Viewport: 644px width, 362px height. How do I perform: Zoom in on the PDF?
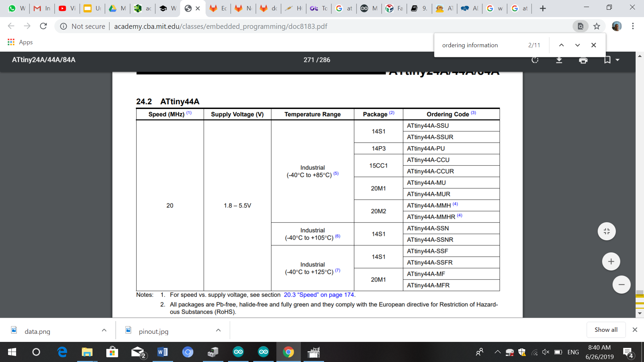[611, 261]
